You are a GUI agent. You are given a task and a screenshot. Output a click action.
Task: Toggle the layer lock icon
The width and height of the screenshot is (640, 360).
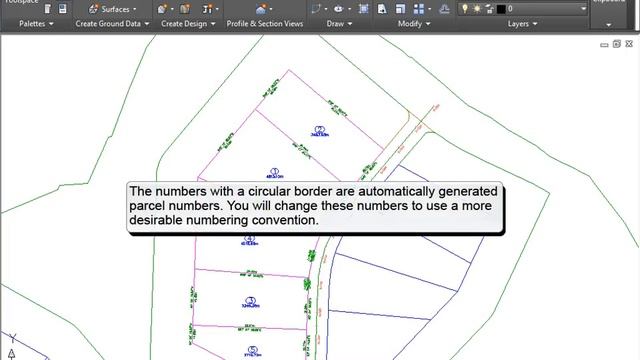click(x=489, y=9)
